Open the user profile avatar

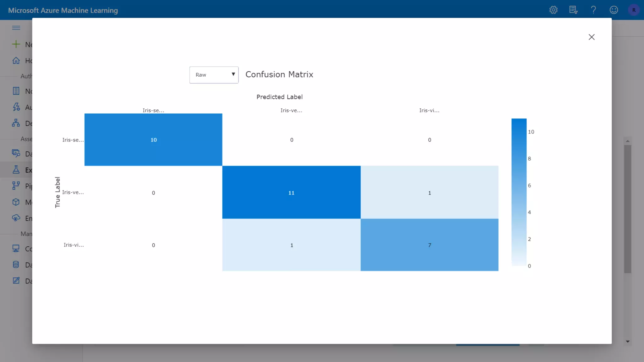[634, 10]
